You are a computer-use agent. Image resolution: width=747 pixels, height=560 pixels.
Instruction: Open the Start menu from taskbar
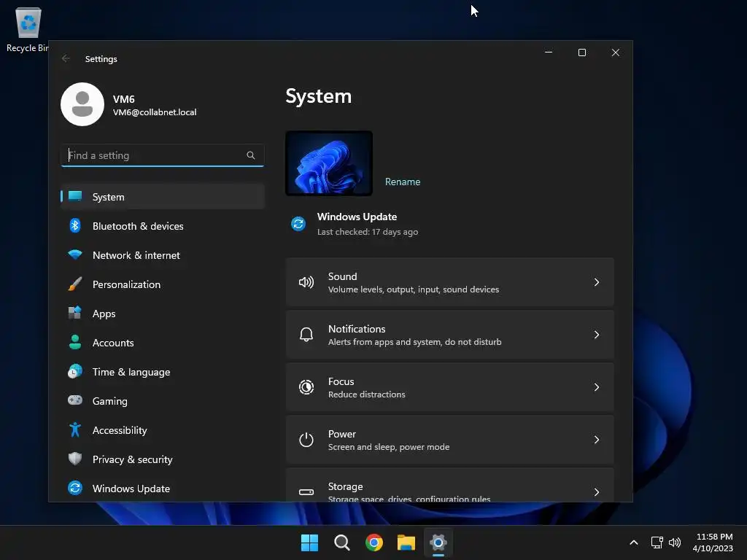[309, 542]
